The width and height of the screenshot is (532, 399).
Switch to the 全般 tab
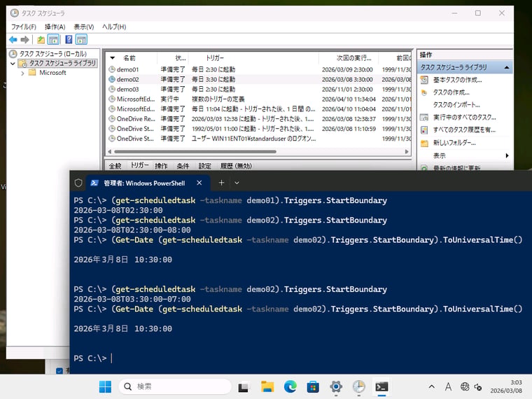click(x=115, y=166)
